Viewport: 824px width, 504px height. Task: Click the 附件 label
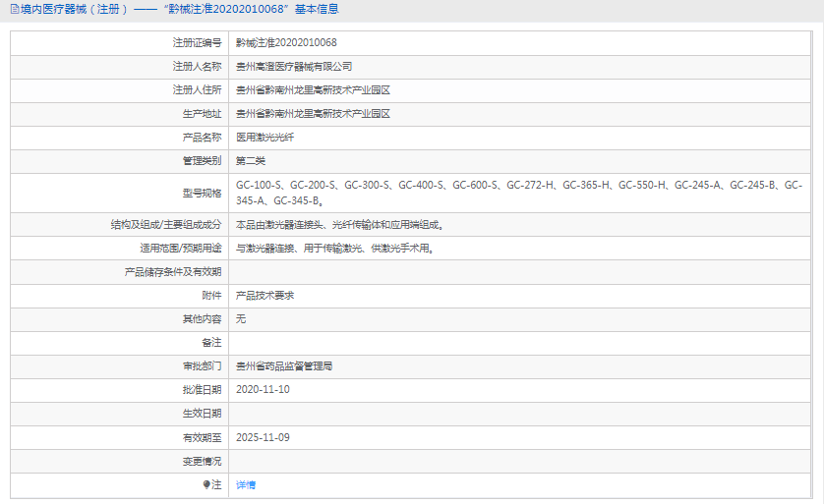coord(211,296)
